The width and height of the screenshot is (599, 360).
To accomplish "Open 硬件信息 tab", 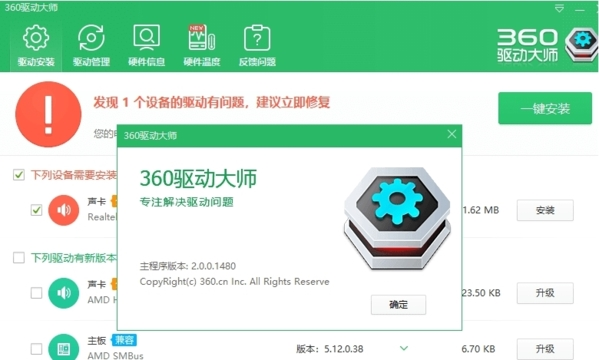I will (147, 46).
